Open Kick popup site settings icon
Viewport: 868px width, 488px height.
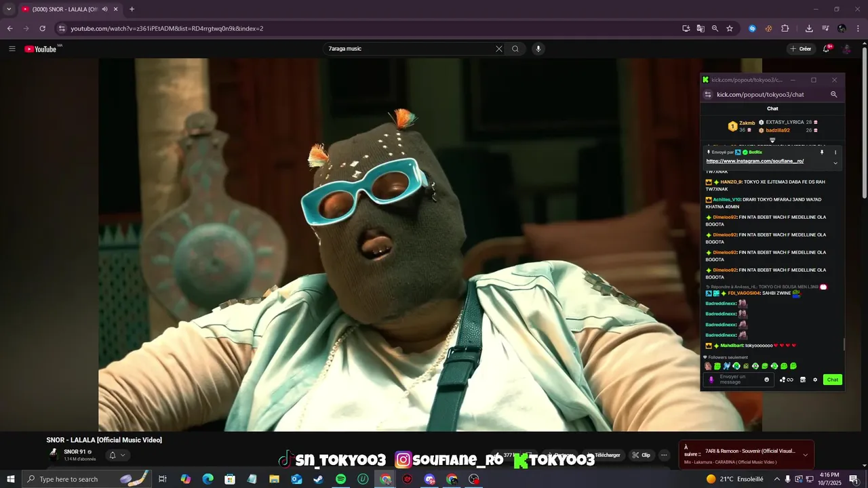[x=708, y=95]
